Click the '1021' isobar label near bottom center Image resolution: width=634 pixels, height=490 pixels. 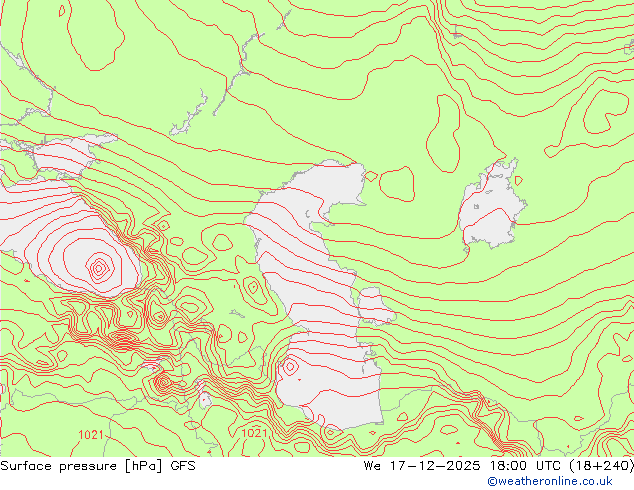(254, 433)
